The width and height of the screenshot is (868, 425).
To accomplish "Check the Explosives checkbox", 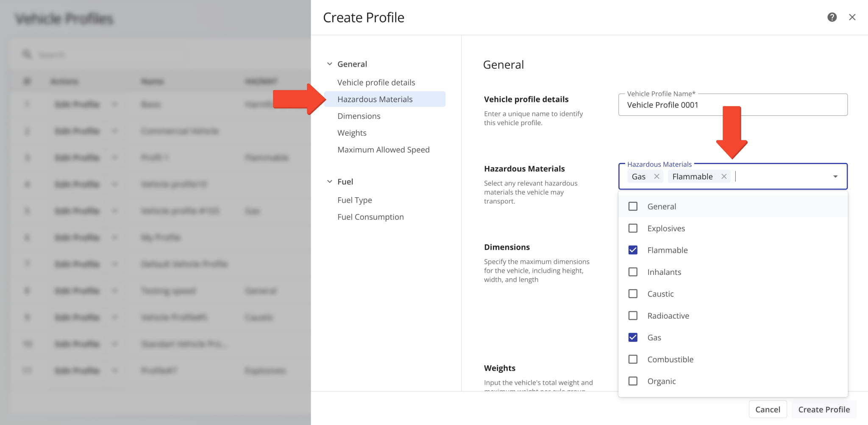I will pyautogui.click(x=633, y=228).
